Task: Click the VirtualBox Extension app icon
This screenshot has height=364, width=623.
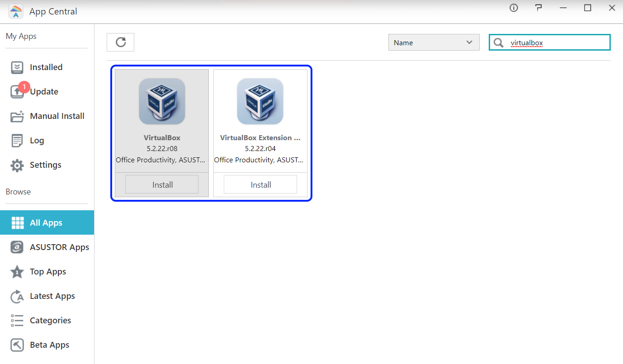Action: [260, 101]
